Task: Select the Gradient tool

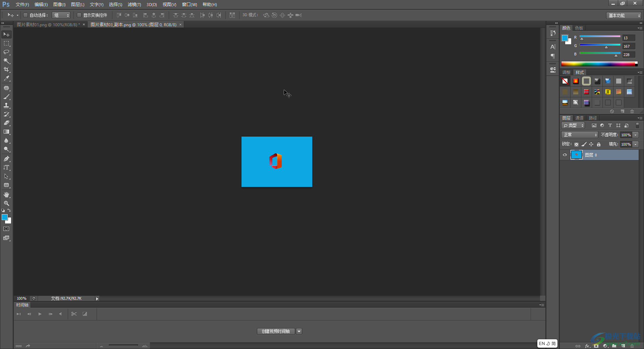Action: click(6, 132)
